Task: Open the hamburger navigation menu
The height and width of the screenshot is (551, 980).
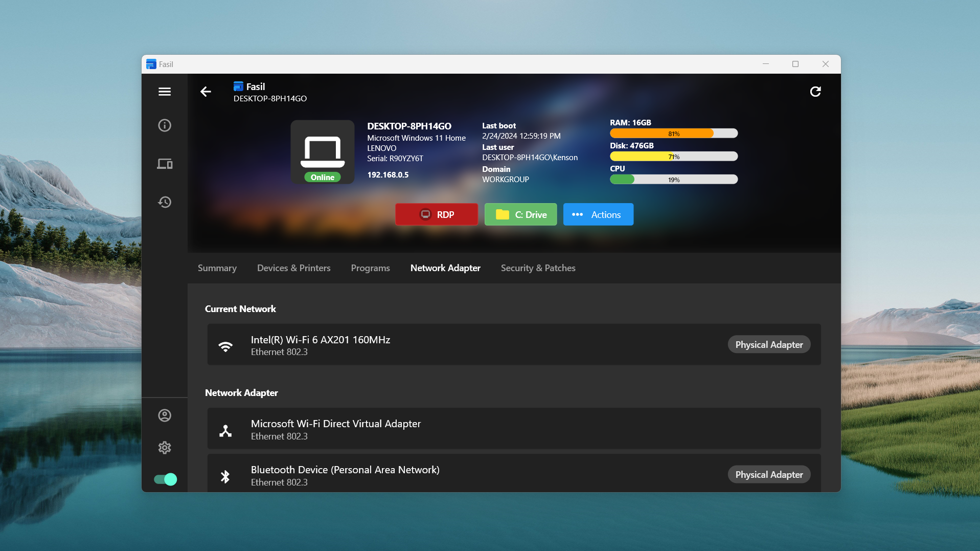Action: tap(165, 92)
